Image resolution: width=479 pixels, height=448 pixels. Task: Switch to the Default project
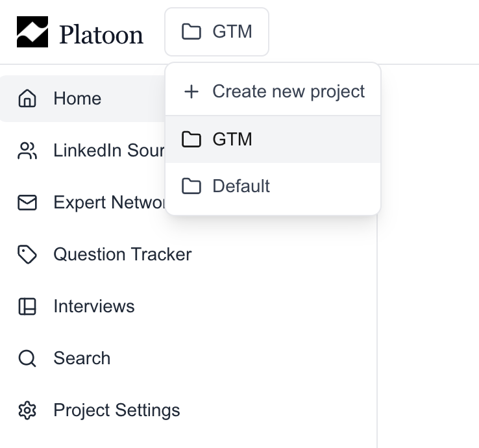point(273,186)
